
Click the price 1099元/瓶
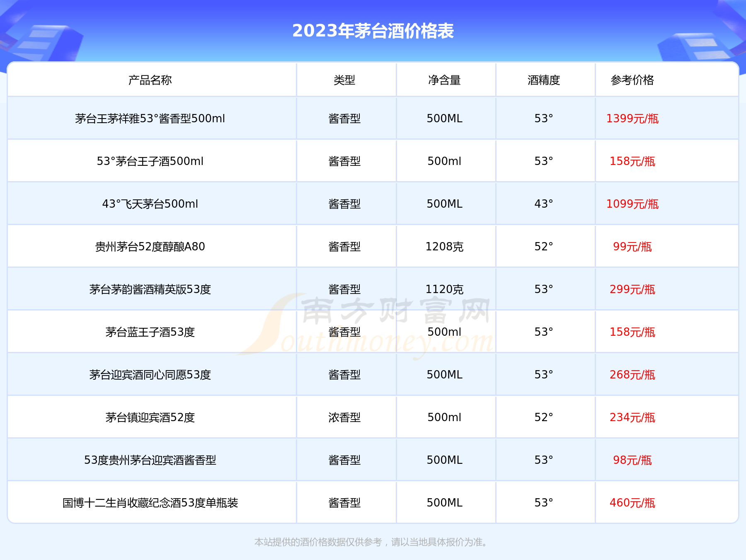(632, 204)
